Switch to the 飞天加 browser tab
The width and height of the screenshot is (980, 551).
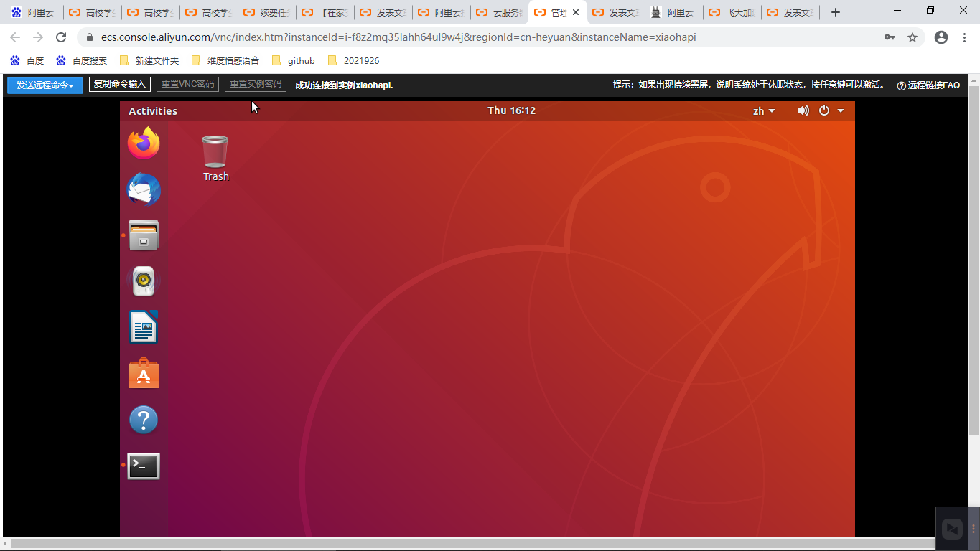coord(733,12)
